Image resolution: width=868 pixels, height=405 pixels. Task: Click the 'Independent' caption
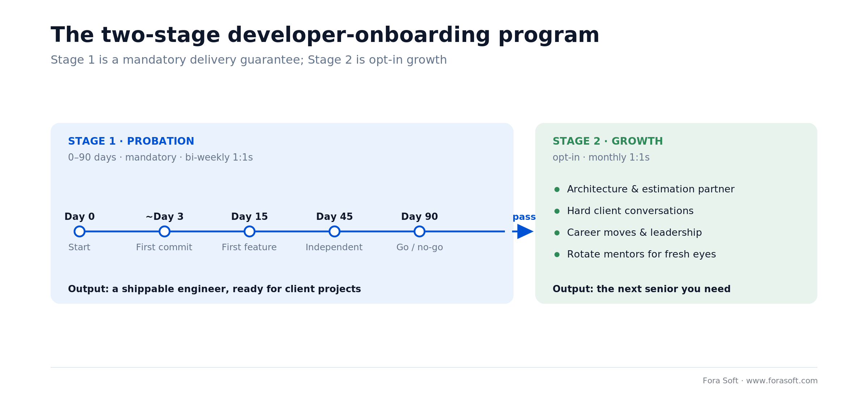point(334,247)
